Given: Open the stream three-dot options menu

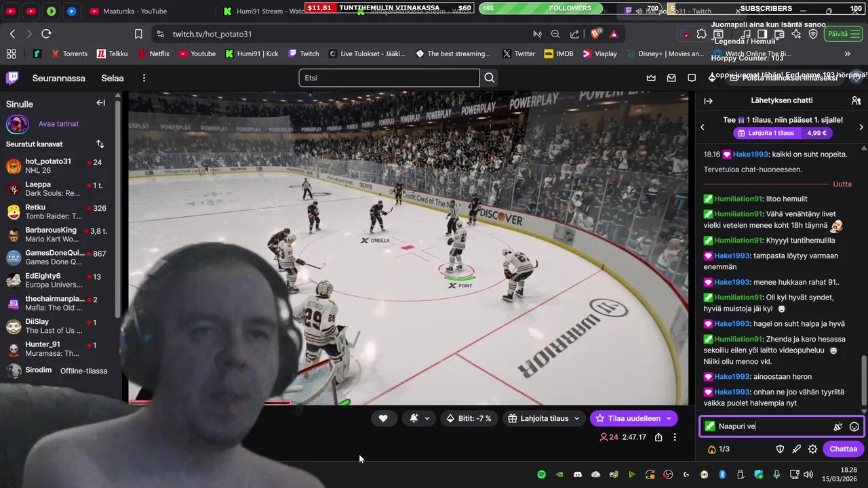Looking at the screenshot, I should 675,437.
